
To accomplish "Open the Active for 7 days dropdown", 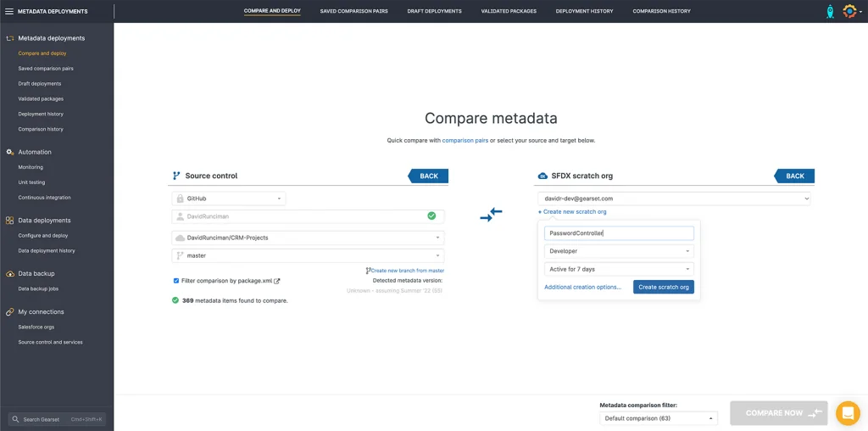I will [x=619, y=269].
